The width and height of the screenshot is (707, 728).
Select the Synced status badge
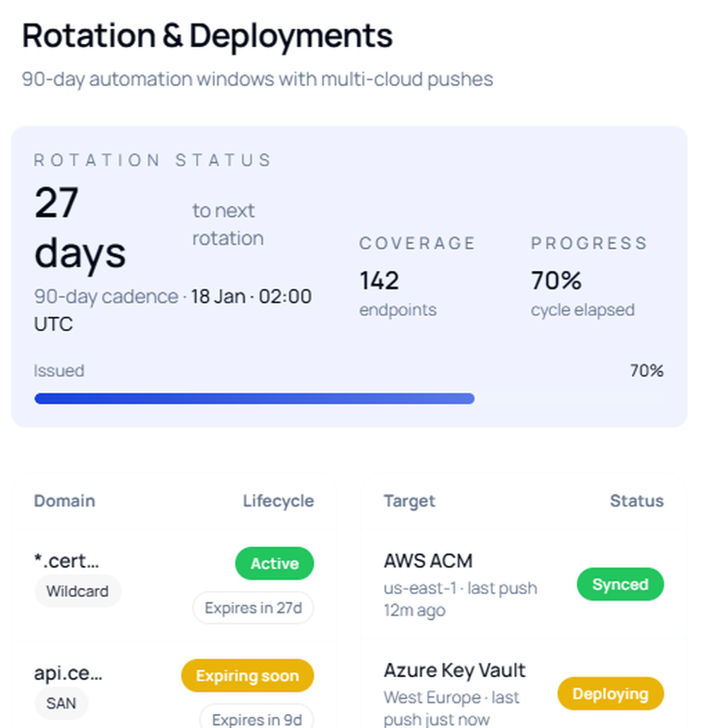point(620,584)
